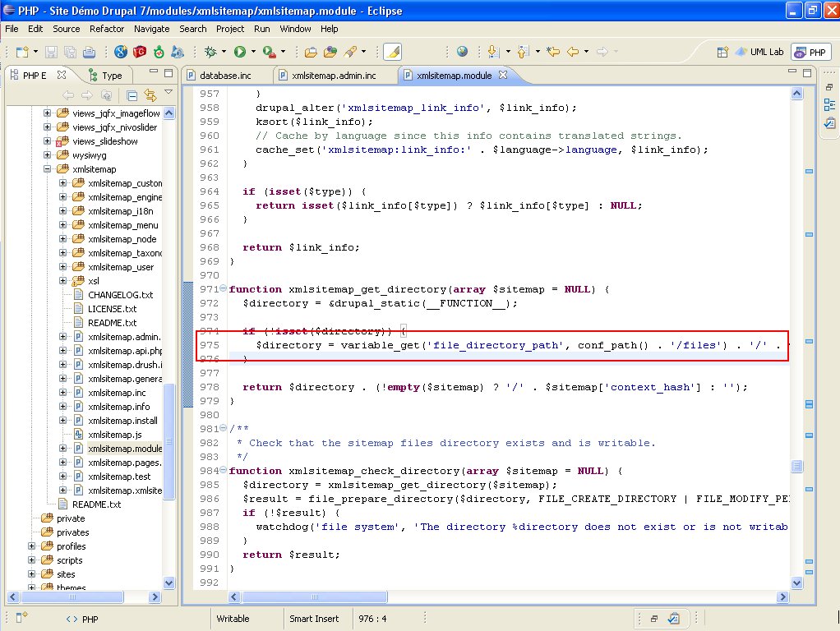
Task: Click the Search flashlight toolbar icon
Action: 350,52
